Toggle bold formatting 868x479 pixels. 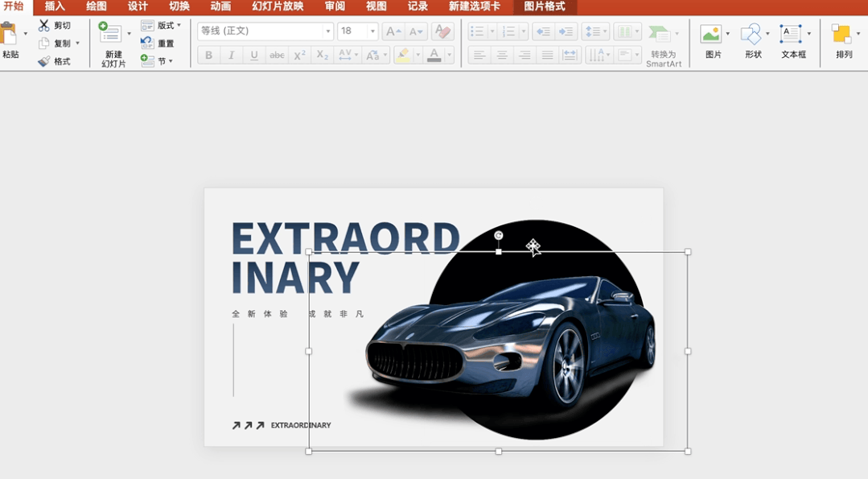click(x=208, y=55)
